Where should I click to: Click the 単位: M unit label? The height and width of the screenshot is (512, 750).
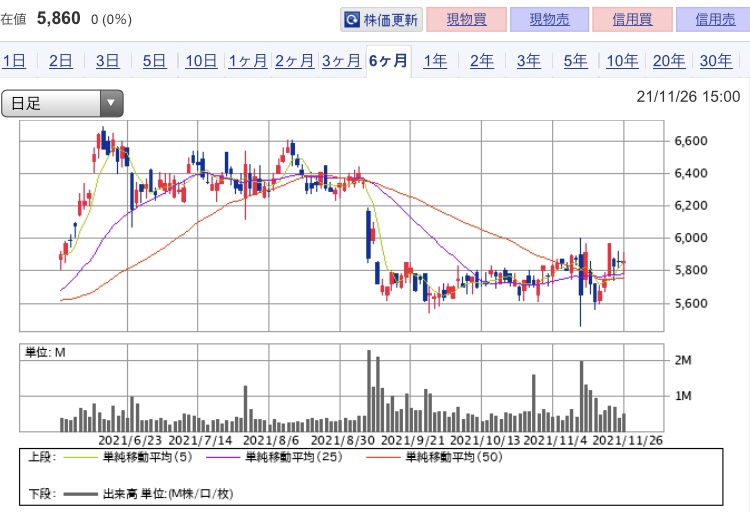(45, 353)
